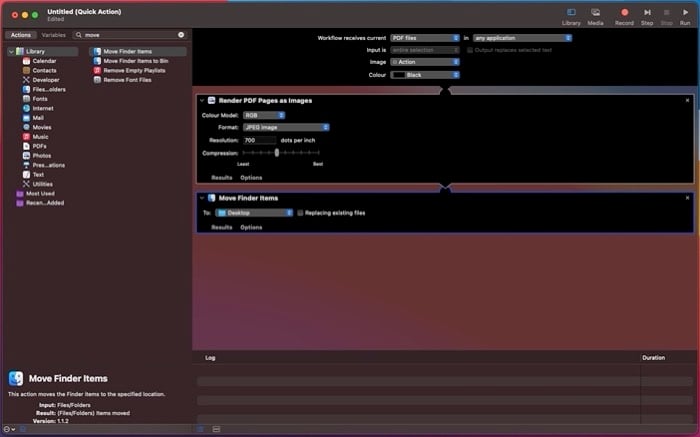Show Results of Render PDF Pages action
Viewport: 700px width, 437px height.
pyautogui.click(x=221, y=178)
